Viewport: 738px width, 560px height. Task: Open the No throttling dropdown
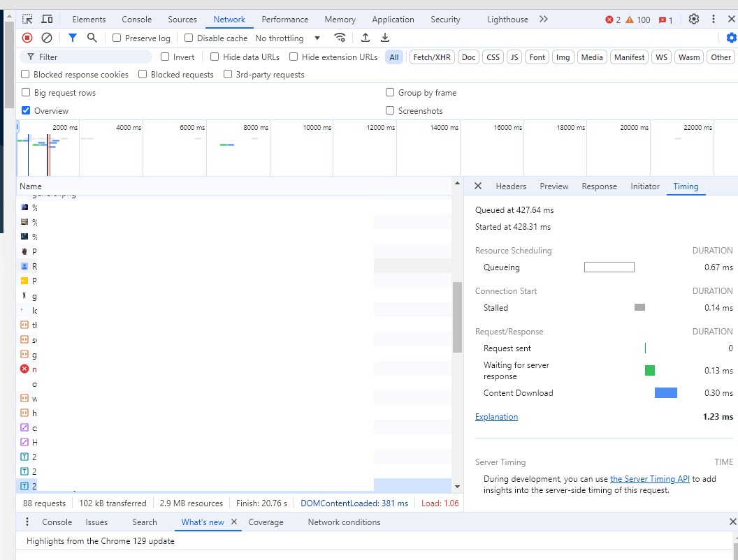[287, 38]
